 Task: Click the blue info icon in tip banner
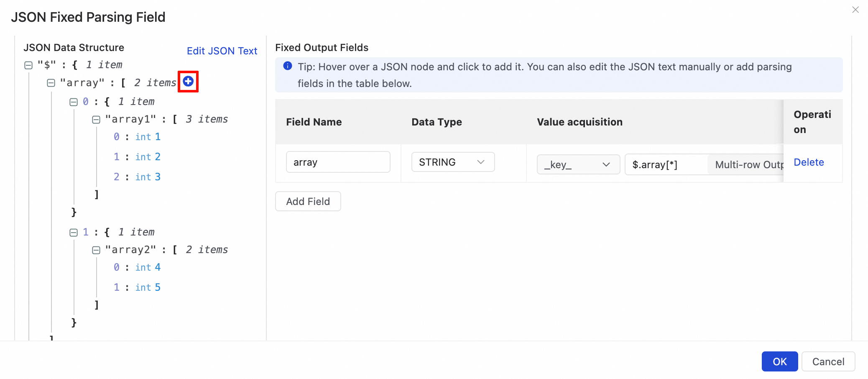click(x=288, y=66)
